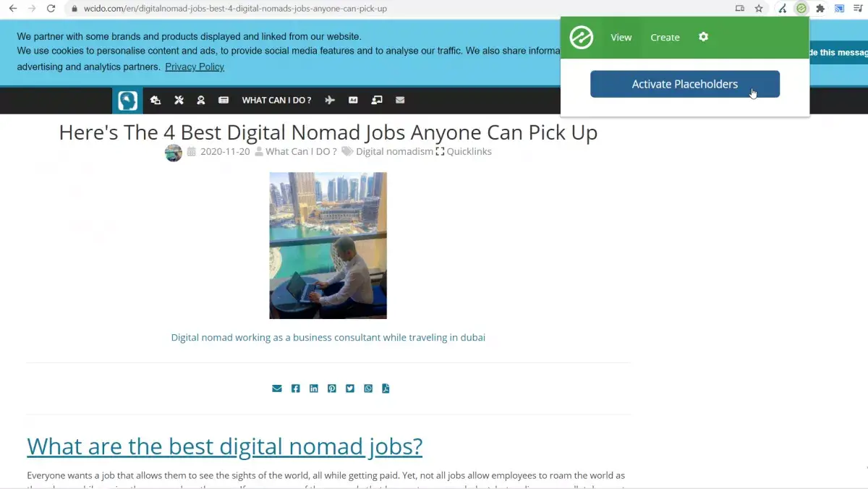Click the Digital nomadism tag link
This screenshot has width=868, height=489.
[394, 152]
